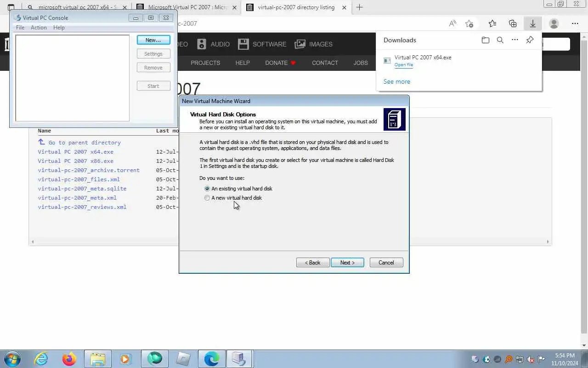The height and width of the screenshot is (368, 588).
Task: Open downloads folder icon in Downloads panel
Action: [486, 40]
